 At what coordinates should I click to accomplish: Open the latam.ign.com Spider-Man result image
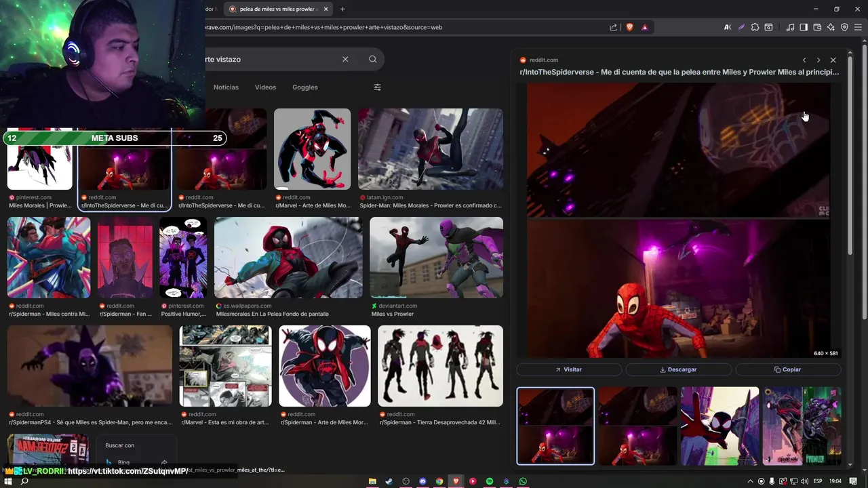(x=431, y=149)
